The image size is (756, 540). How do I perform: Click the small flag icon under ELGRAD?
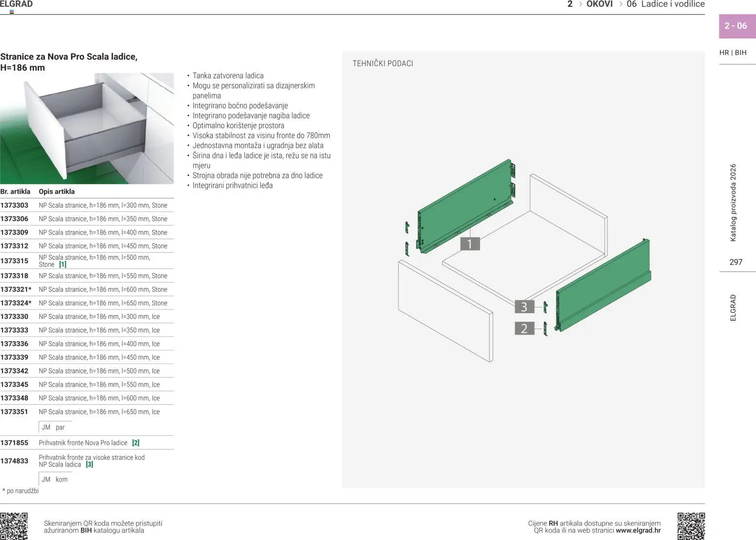[x=11, y=11]
